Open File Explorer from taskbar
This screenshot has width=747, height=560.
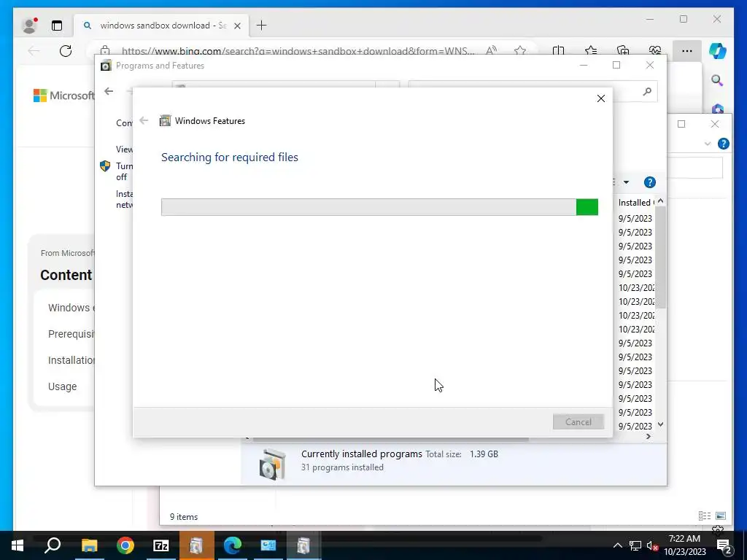coord(89,545)
